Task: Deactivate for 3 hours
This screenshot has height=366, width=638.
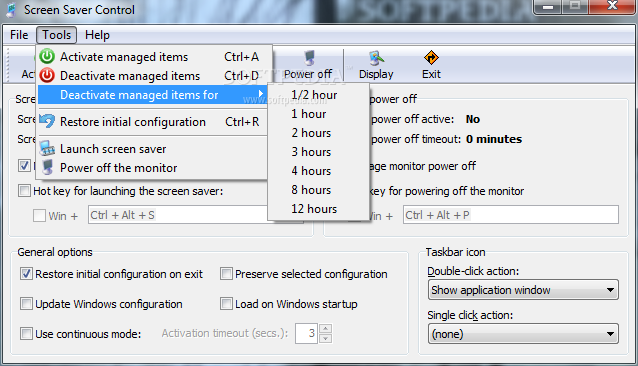Action: point(319,152)
